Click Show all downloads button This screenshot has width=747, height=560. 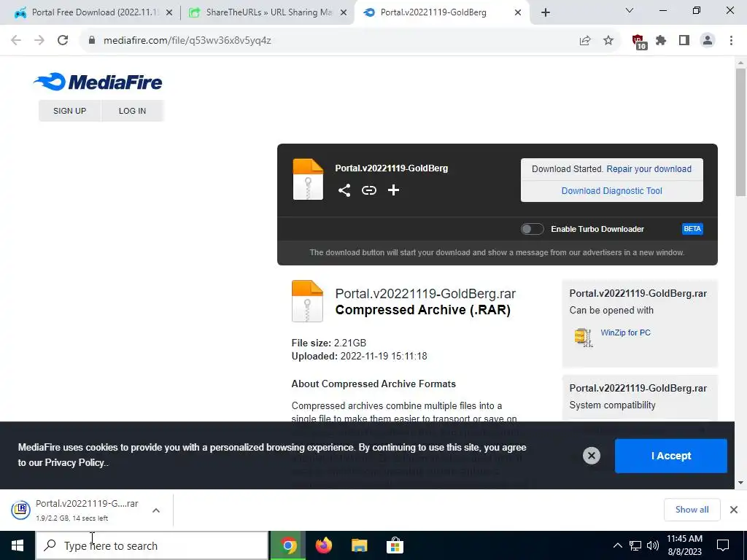click(x=692, y=510)
